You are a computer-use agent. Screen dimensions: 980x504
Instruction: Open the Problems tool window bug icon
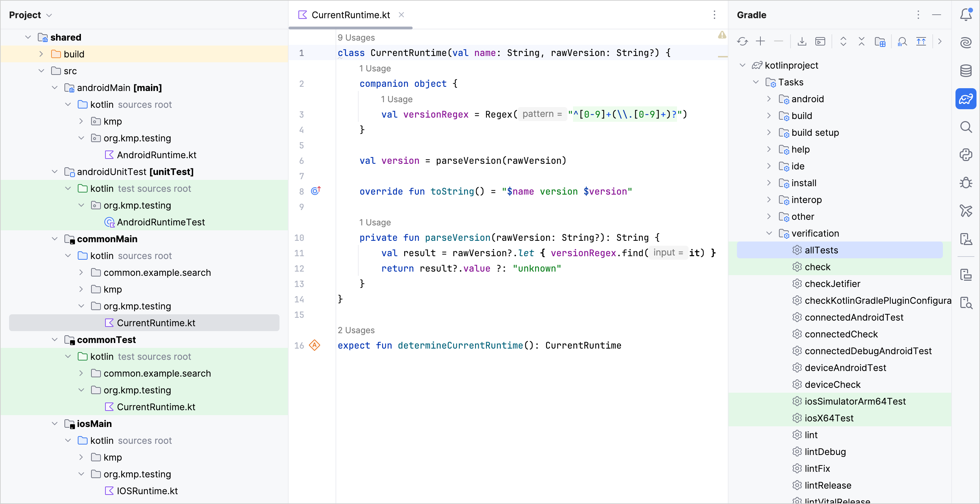(966, 182)
